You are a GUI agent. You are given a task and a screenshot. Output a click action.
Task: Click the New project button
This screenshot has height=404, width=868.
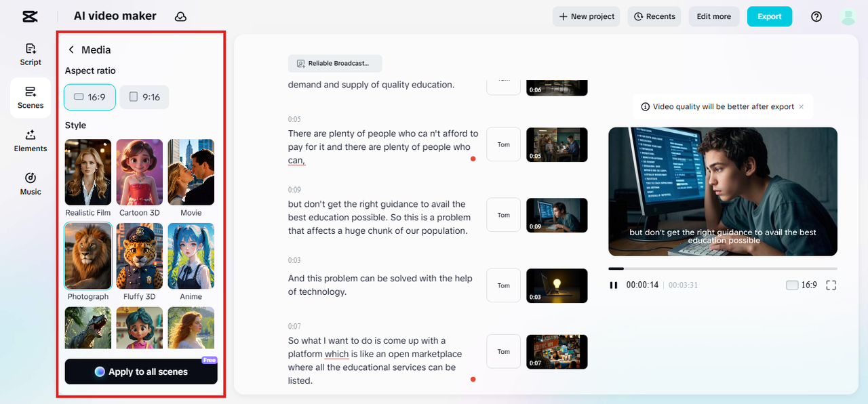[x=587, y=16]
